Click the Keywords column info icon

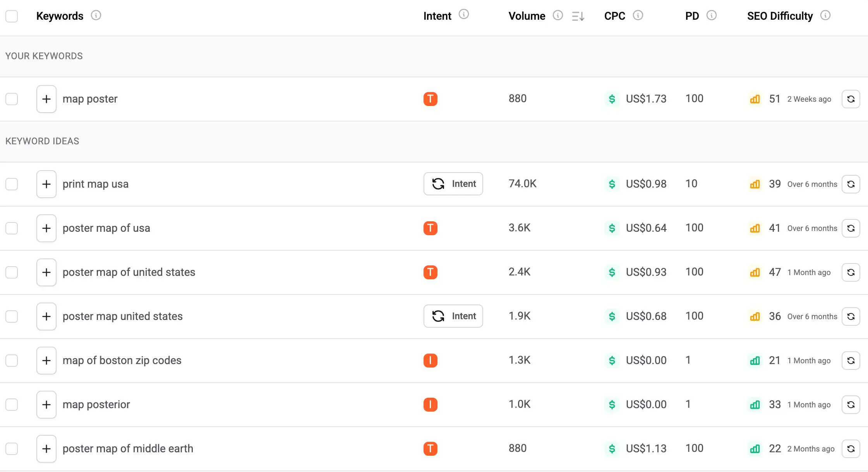pos(96,15)
